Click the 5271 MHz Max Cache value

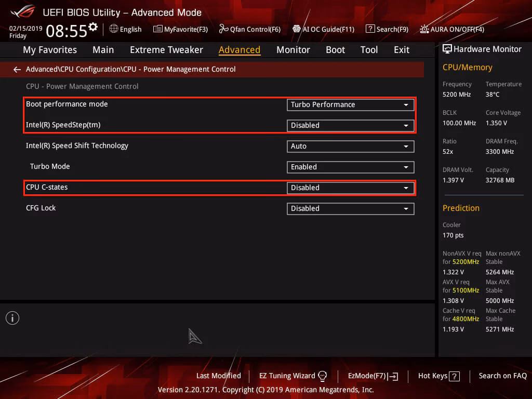click(x=499, y=329)
